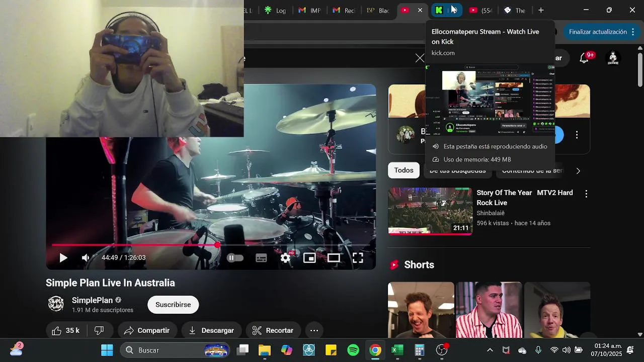Open OBS Studio from taskbar
This screenshot has height=362, width=644.
coord(442,350)
